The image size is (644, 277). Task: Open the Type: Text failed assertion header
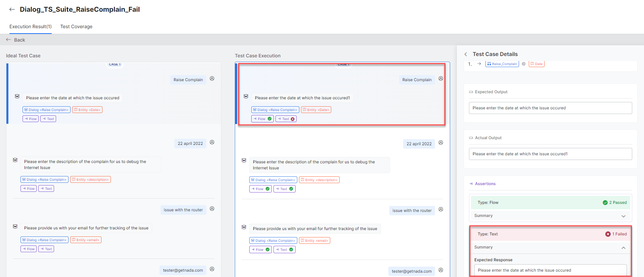[x=550, y=234]
